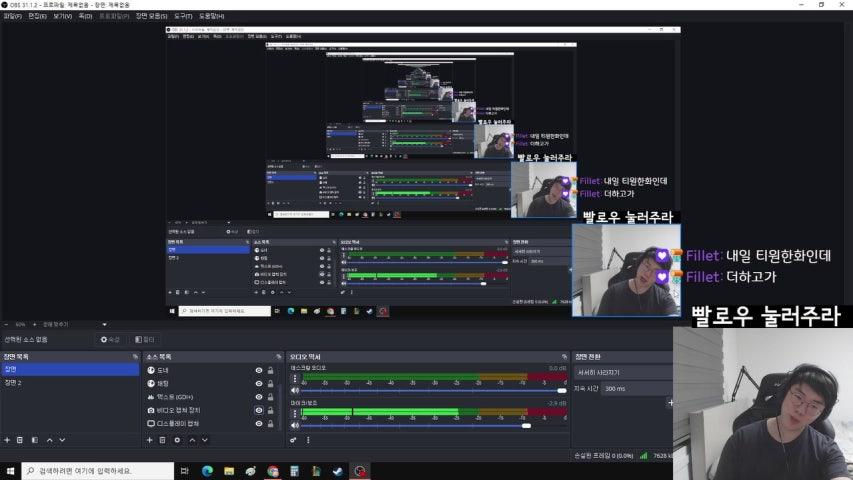The height and width of the screenshot is (480, 853).
Task: Open preview scaling dropdown arrow
Action: [x=104, y=324]
